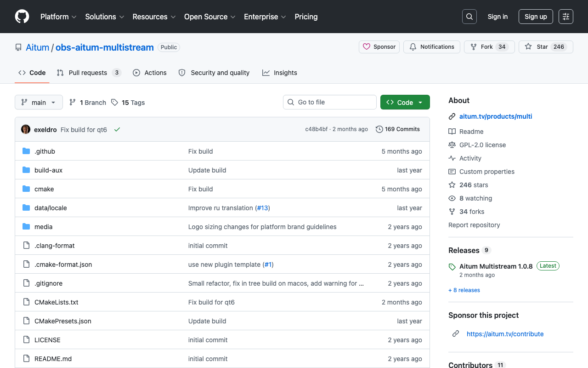
Task: Open the green Code dropdown button
Action: tap(405, 102)
